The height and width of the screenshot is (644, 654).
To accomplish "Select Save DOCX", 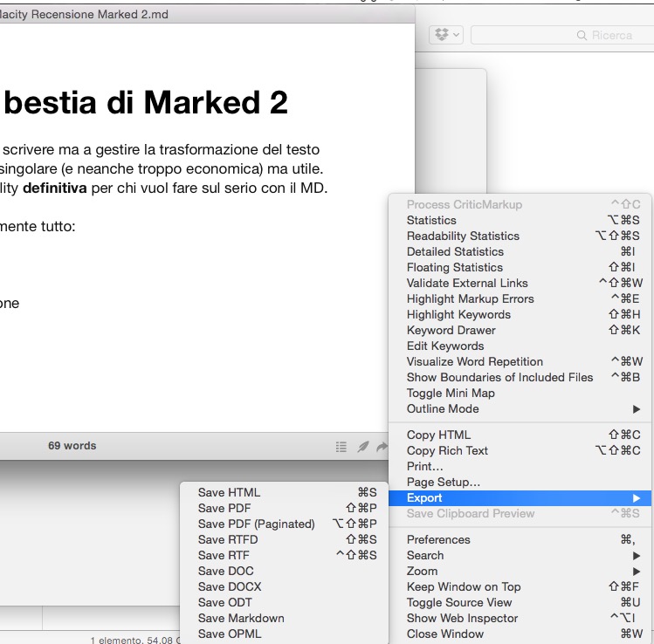I will [x=284, y=587].
